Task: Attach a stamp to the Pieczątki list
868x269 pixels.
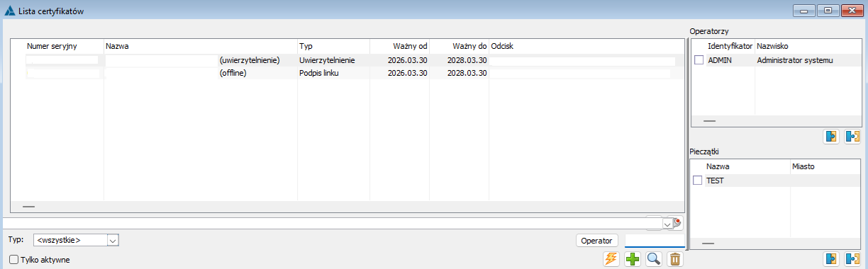Action: [832, 258]
